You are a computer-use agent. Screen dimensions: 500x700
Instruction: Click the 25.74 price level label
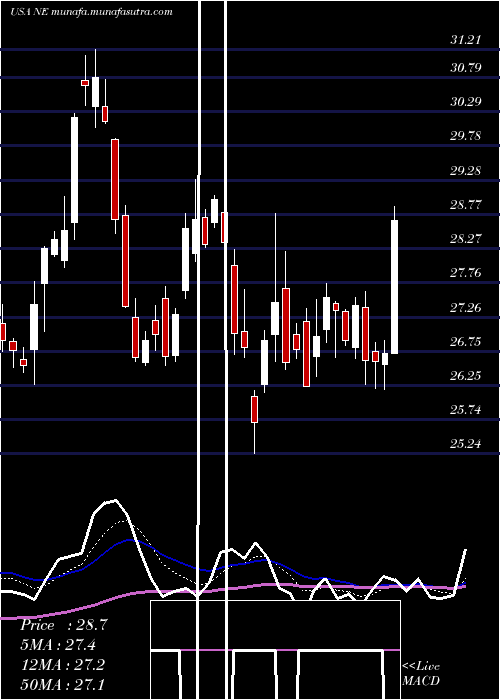(x=465, y=409)
